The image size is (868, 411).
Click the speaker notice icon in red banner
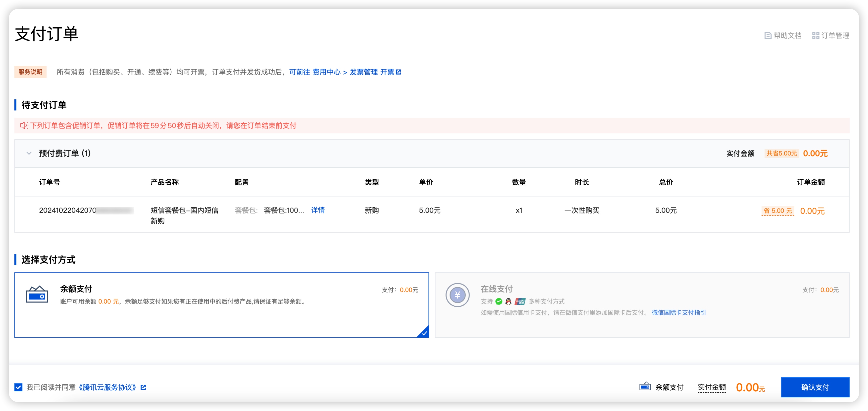[x=24, y=125]
